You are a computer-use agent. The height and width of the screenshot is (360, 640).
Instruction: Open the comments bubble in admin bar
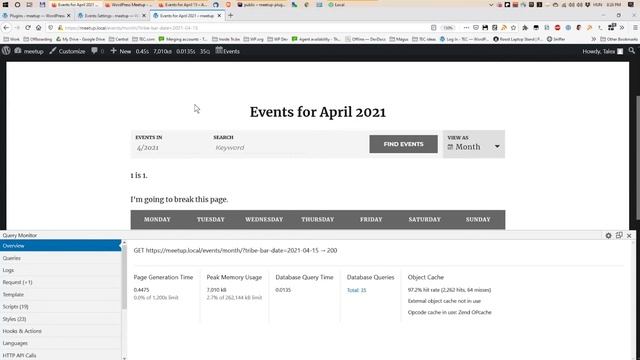coord(98,51)
